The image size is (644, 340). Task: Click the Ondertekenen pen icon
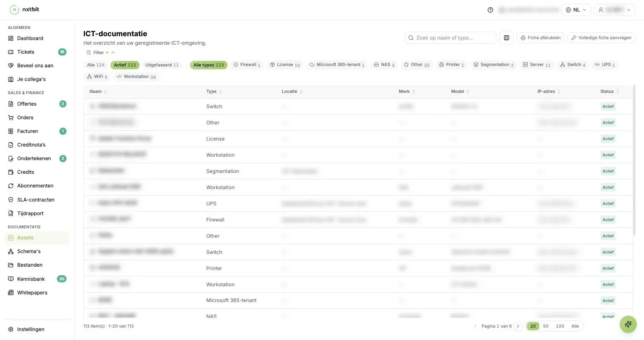click(x=11, y=158)
